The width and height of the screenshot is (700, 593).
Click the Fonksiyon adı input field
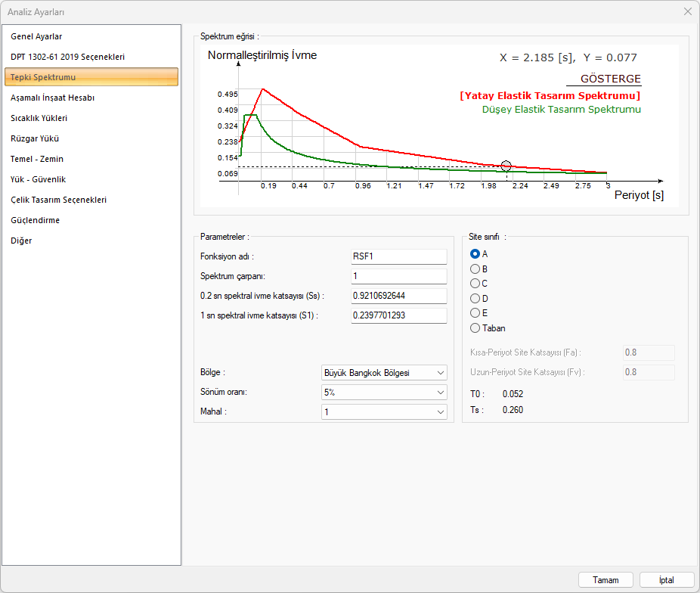click(398, 256)
